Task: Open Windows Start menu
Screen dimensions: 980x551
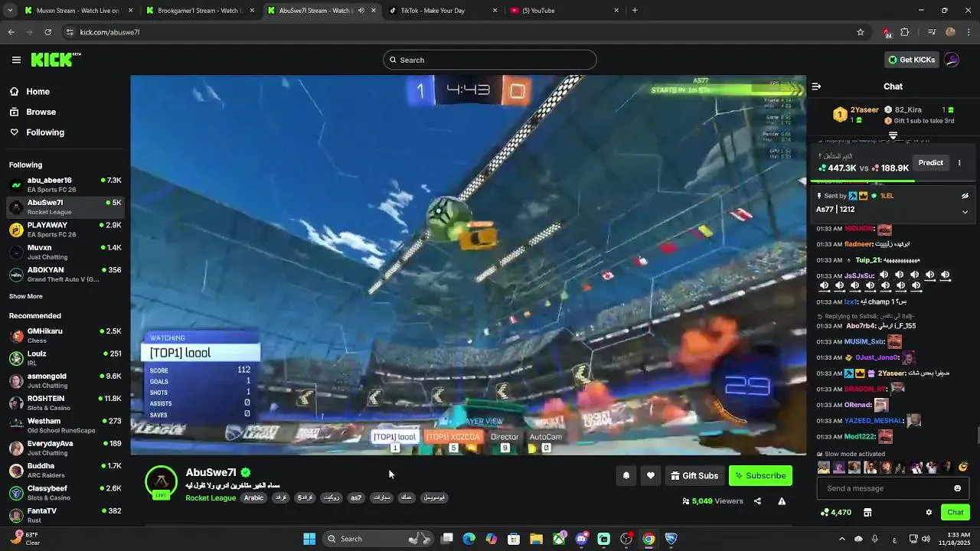Action: [309, 539]
